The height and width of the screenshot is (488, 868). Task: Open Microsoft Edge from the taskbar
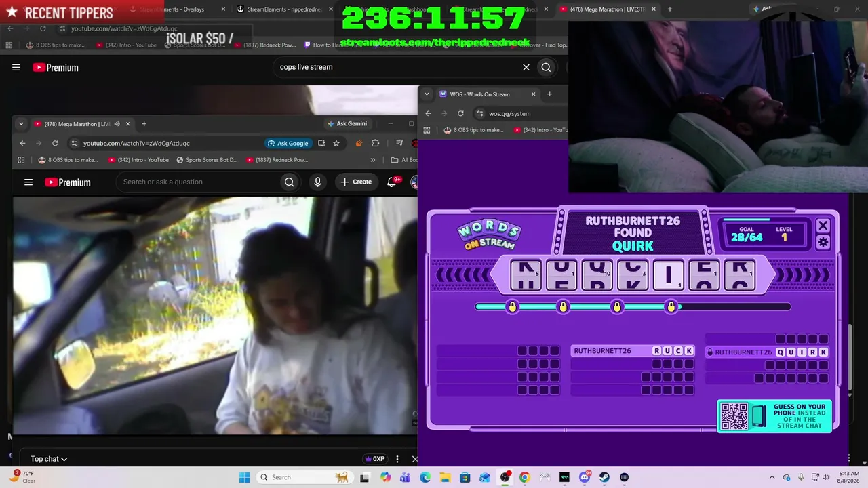(x=425, y=477)
